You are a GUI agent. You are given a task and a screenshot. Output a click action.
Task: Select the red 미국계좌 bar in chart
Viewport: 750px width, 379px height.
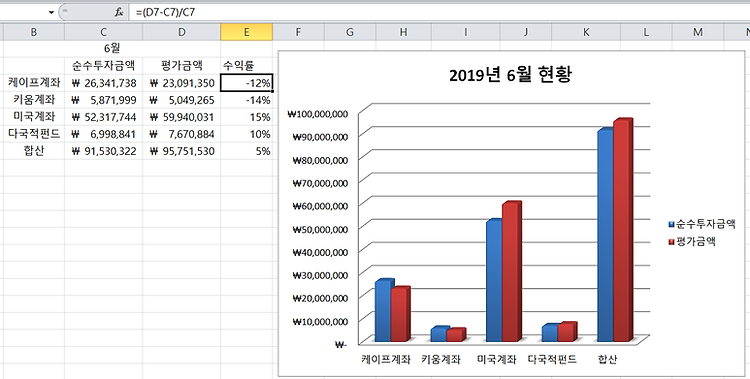click(x=511, y=272)
